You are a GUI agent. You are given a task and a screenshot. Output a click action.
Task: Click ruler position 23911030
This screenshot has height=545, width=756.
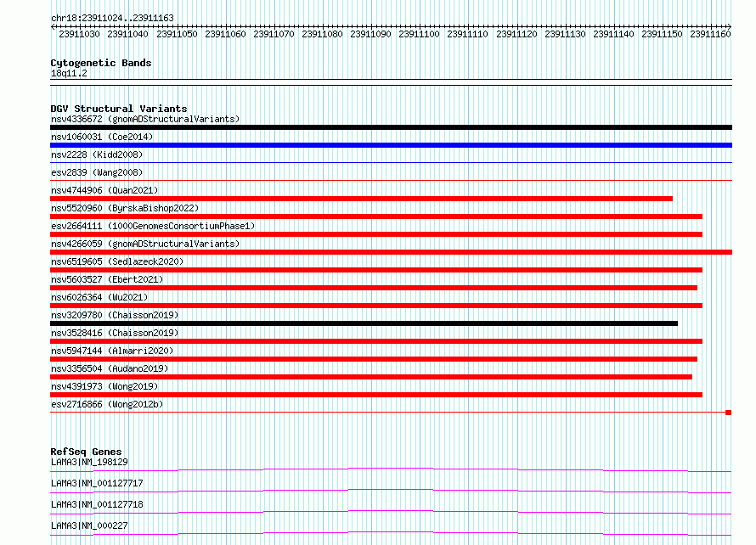tap(79, 34)
